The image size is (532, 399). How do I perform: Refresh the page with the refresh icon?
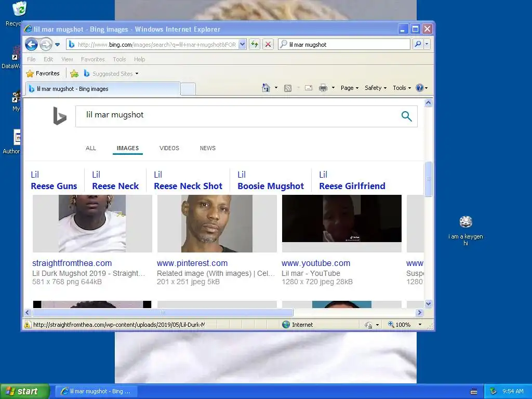pos(255,44)
